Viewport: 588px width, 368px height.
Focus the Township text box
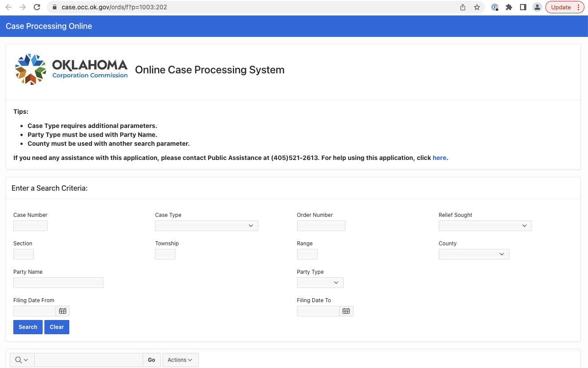165,254
